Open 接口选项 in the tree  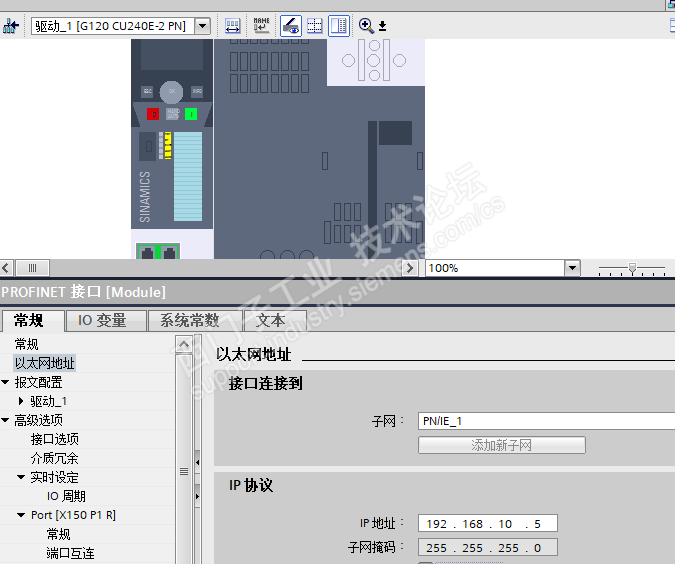[55, 439]
